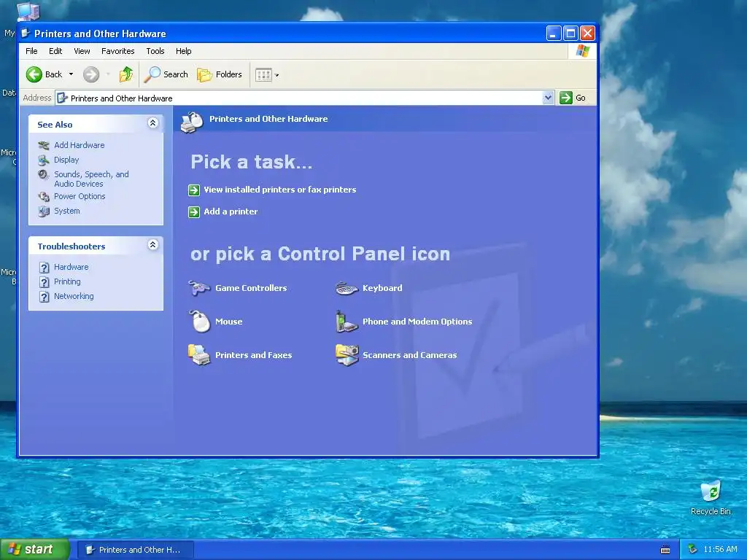The image size is (747, 560).
Task: Click the Address bar text field
Action: click(x=305, y=98)
